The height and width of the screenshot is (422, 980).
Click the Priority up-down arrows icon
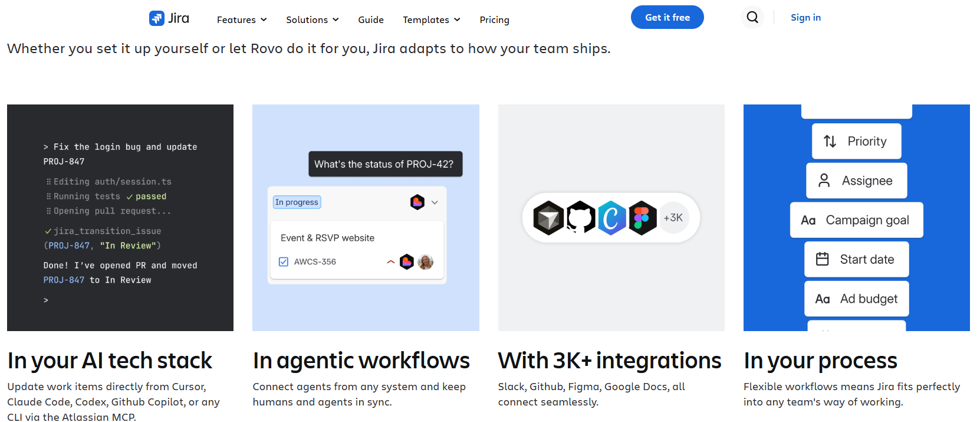pyautogui.click(x=830, y=141)
